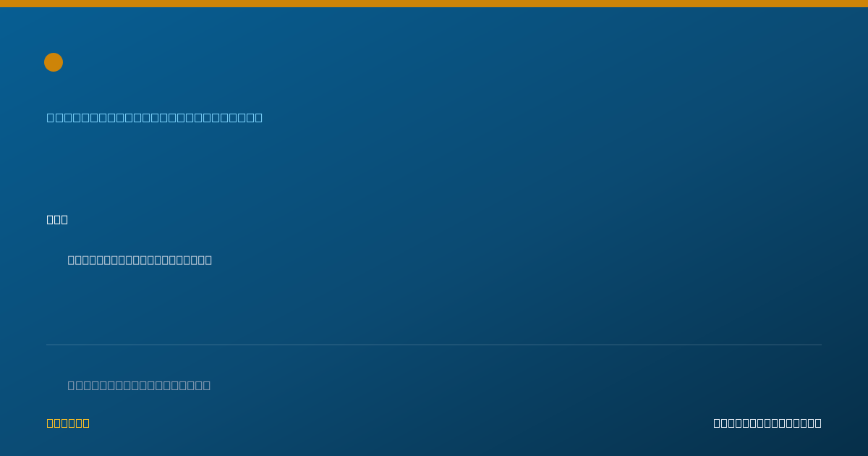Click middle glyph of white three-character heading
Image resolution: width=868 pixels, height=456 pixels.
57,219
